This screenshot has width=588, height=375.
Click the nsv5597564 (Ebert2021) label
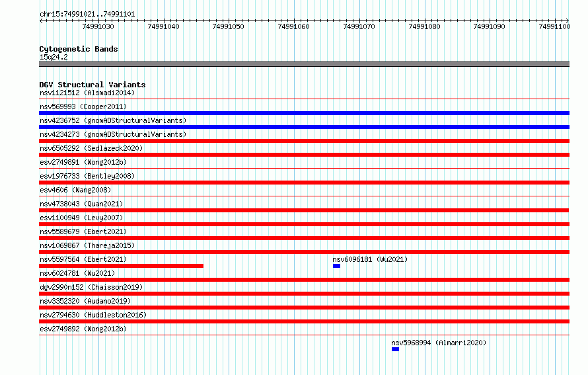tap(83, 259)
